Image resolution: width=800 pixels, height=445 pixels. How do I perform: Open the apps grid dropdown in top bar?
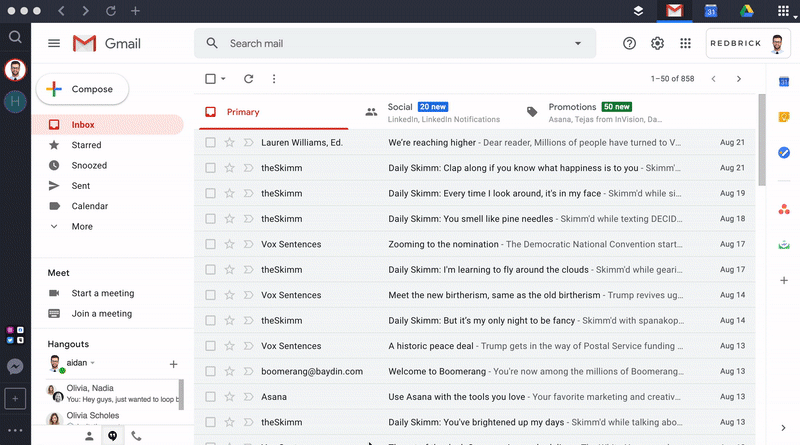[784, 11]
